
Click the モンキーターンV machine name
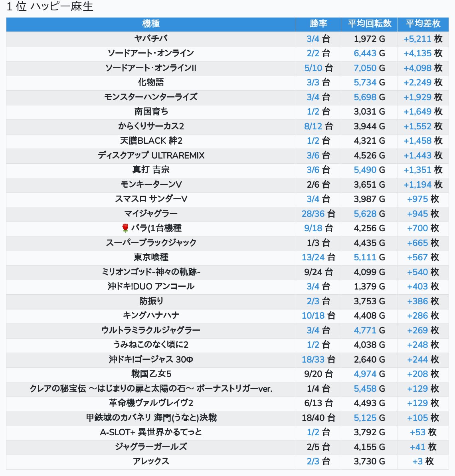tap(151, 184)
